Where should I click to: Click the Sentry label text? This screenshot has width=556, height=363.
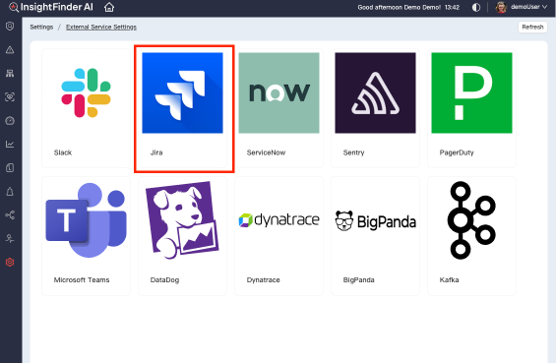(354, 152)
